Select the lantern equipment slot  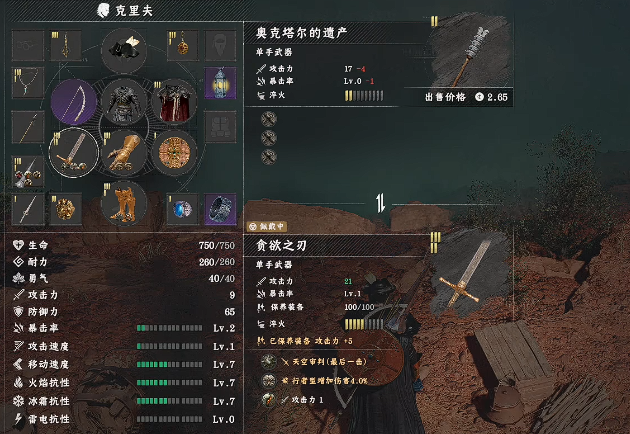221,83
